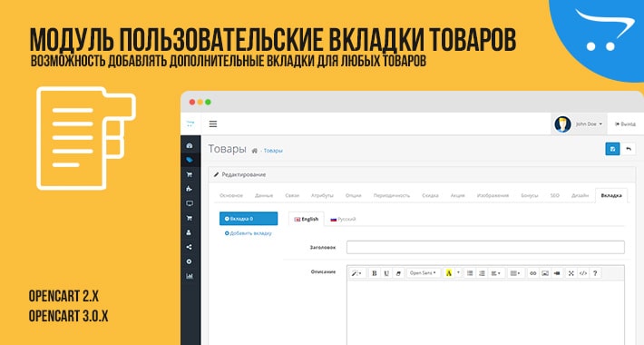
Task: Clear font style with eraser icon
Action: click(398, 273)
